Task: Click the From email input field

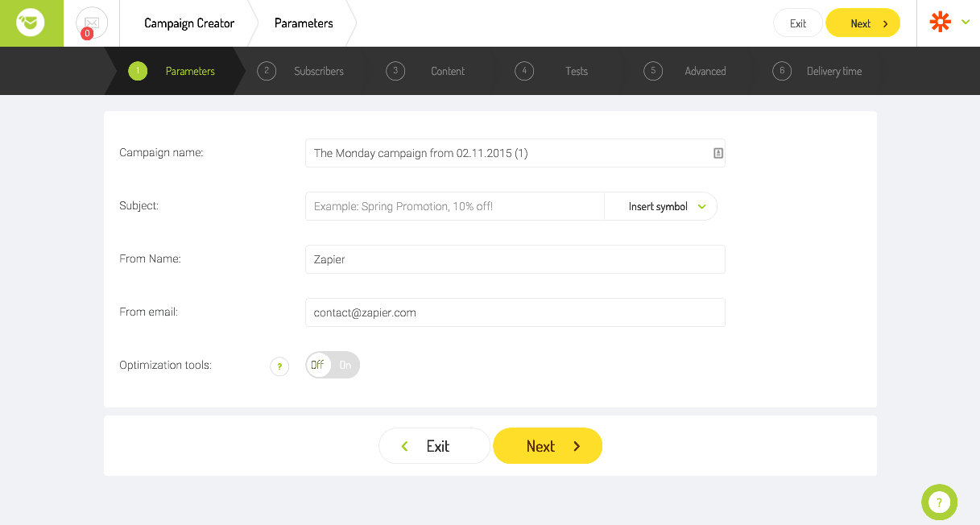Action: coord(515,312)
